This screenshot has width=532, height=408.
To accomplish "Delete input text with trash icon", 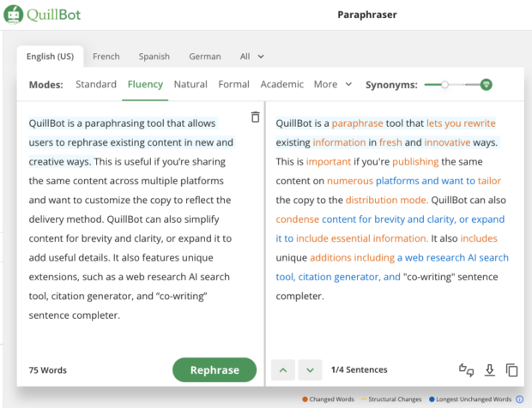I will click(256, 117).
